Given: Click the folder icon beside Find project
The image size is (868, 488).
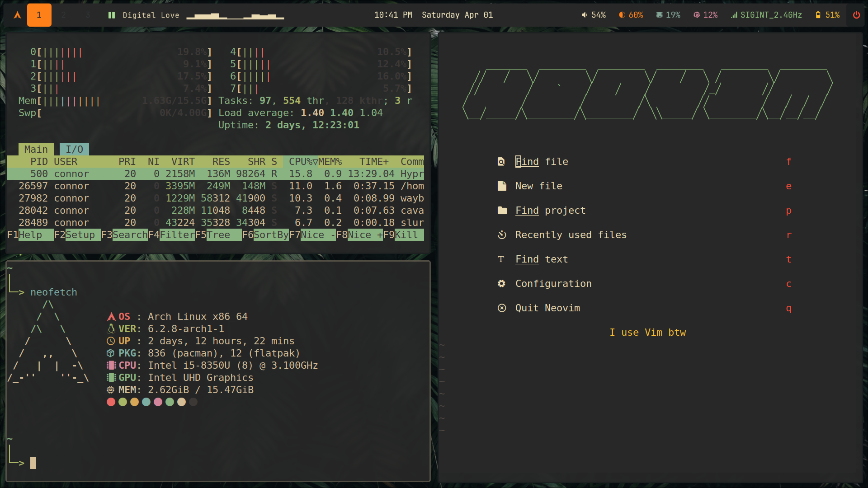Looking at the screenshot, I should click(502, 210).
